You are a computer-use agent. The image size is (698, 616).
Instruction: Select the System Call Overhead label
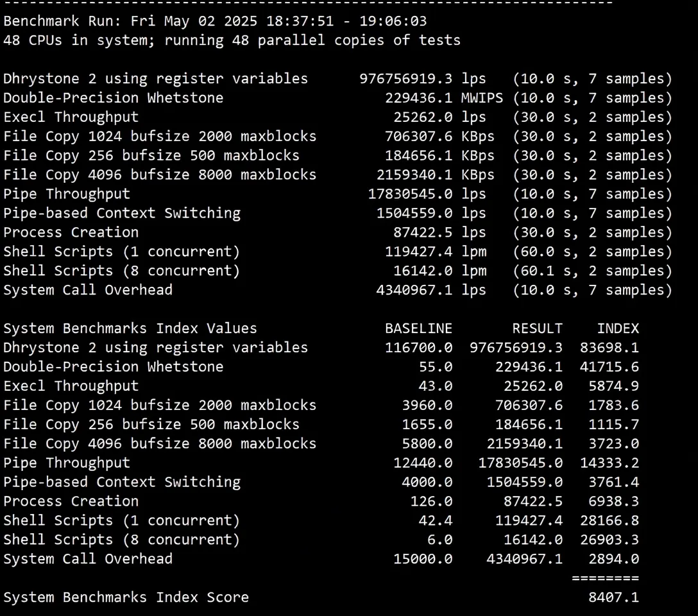[x=88, y=290]
